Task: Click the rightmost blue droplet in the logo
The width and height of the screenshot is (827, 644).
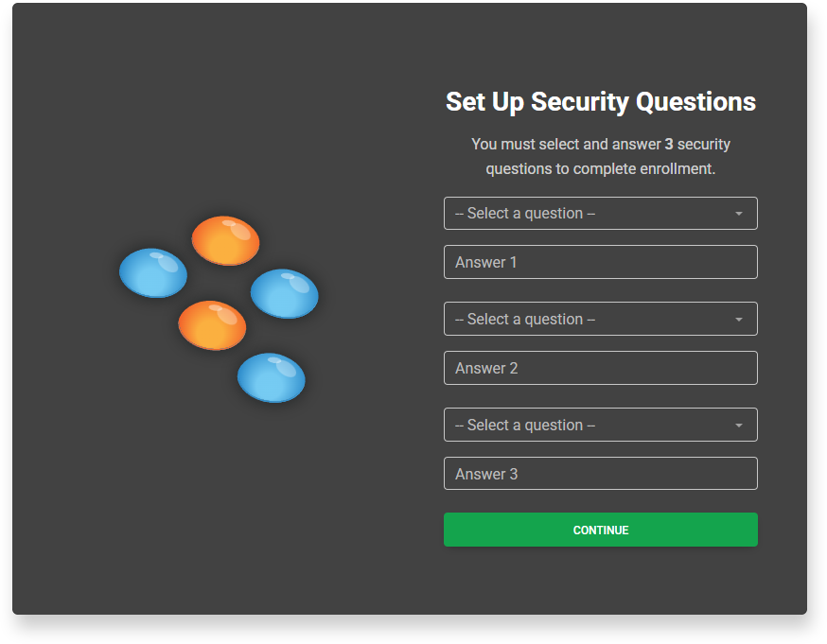Action: click(x=284, y=293)
